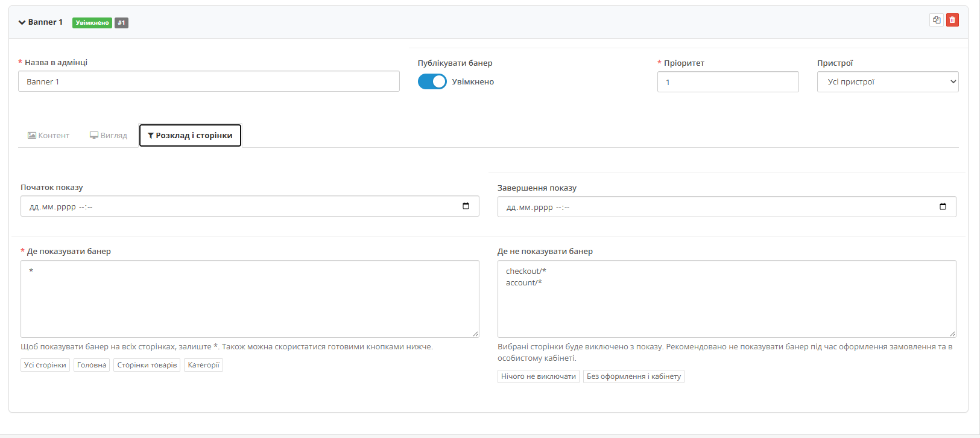The image size is (980, 438).
Task: Click resize handle of Де показувати textarea
Action: (475, 334)
